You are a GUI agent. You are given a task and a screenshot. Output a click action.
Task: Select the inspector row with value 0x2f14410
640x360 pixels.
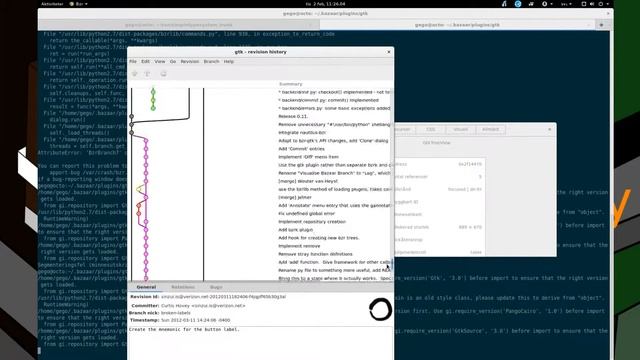(x=439, y=164)
